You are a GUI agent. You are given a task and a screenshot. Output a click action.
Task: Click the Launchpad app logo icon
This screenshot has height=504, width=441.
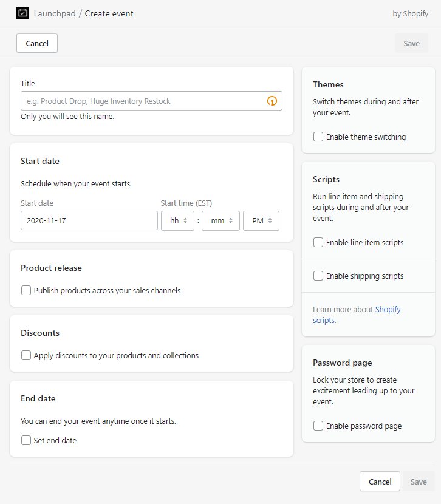[22, 13]
